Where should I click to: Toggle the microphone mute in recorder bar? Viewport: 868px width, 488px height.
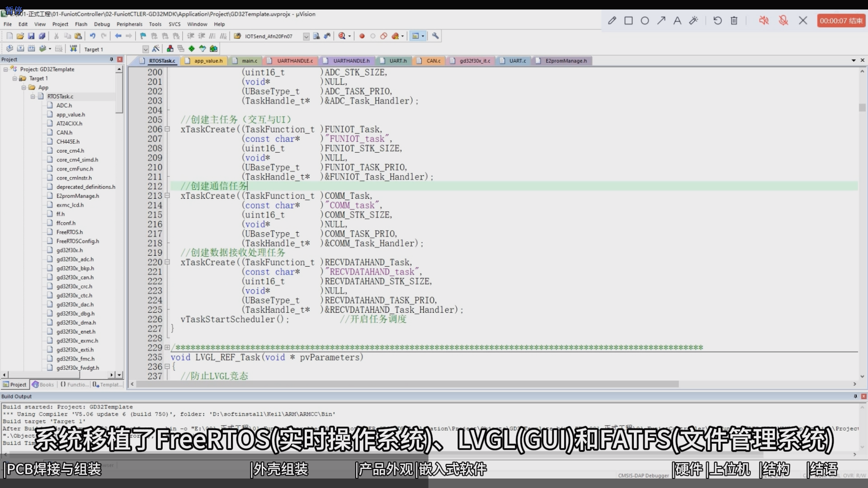click(783, 21)
